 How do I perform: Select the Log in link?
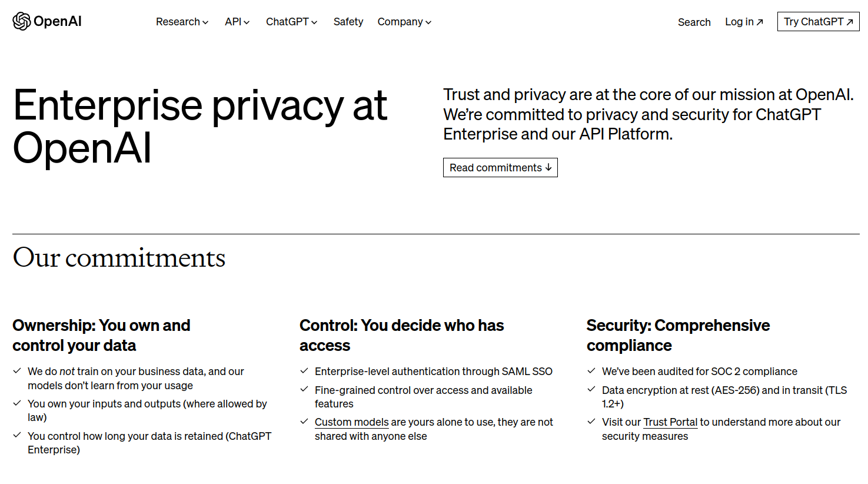pyautogui.click(x=739, y=22)
